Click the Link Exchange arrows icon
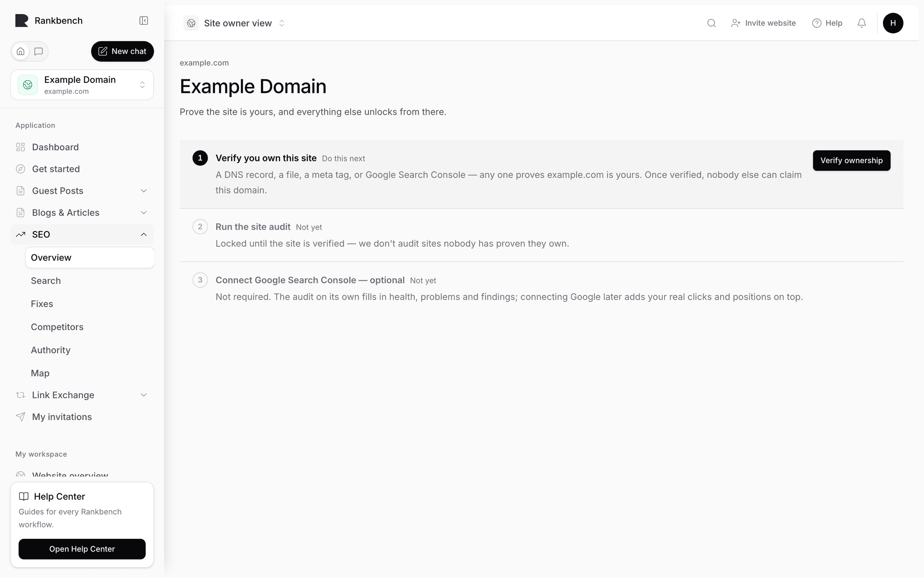 pos(21,395)
